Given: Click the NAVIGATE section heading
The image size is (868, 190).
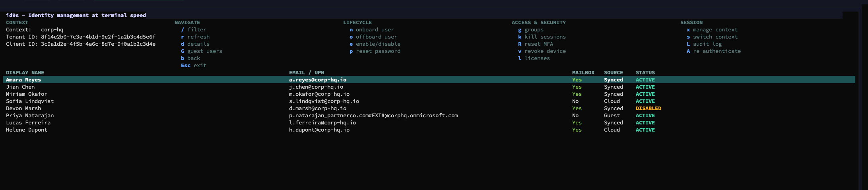Looking at the screenshot, I should pos(187,23).
